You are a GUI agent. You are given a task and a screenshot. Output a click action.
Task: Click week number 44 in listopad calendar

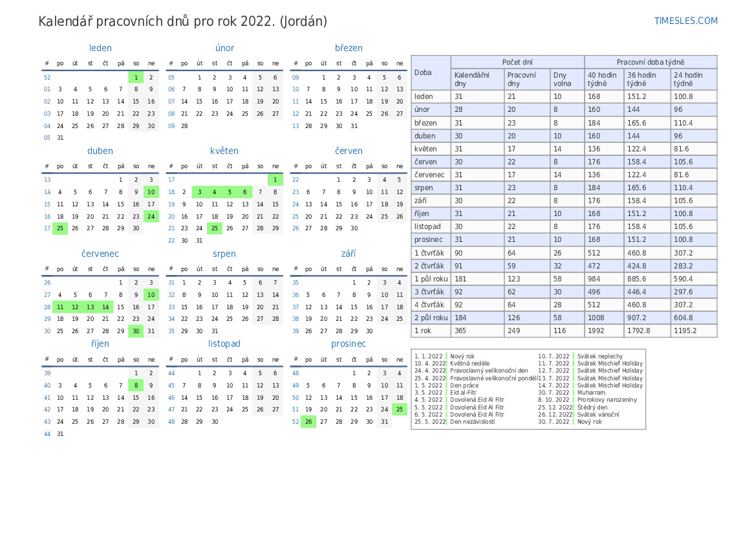[171, 373]
